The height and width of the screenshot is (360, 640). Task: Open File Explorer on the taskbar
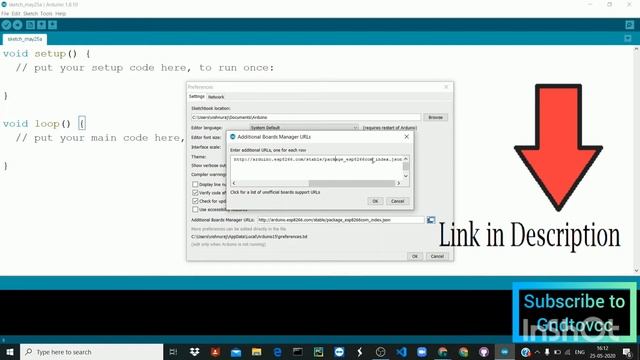[256, 352]
